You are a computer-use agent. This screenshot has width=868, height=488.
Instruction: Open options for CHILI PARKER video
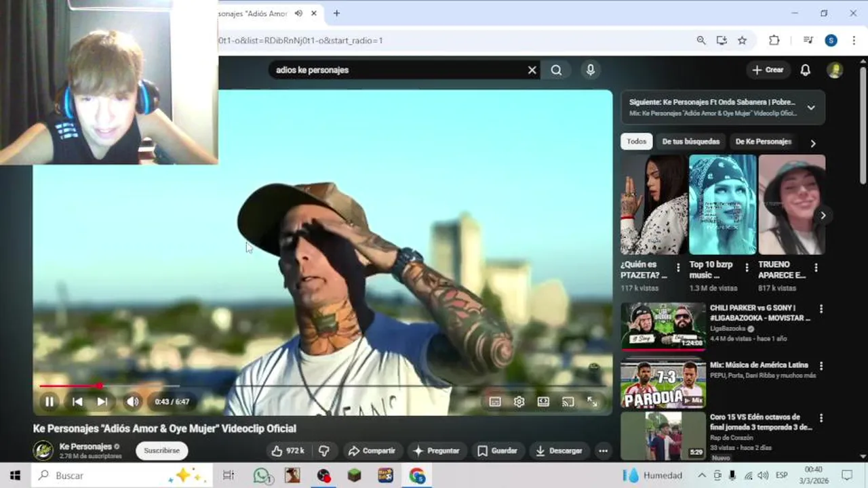coord(821,309)
